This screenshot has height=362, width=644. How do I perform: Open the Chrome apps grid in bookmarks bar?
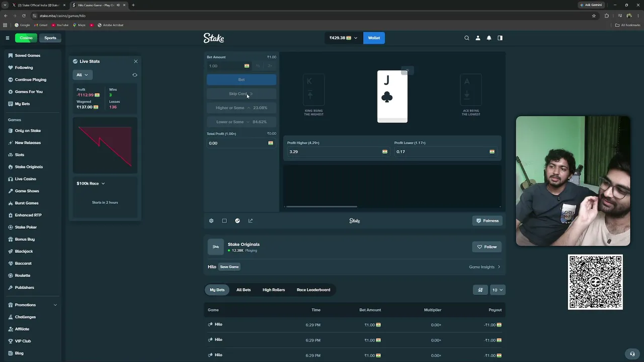pyautogui.click(x=5, y=25)
